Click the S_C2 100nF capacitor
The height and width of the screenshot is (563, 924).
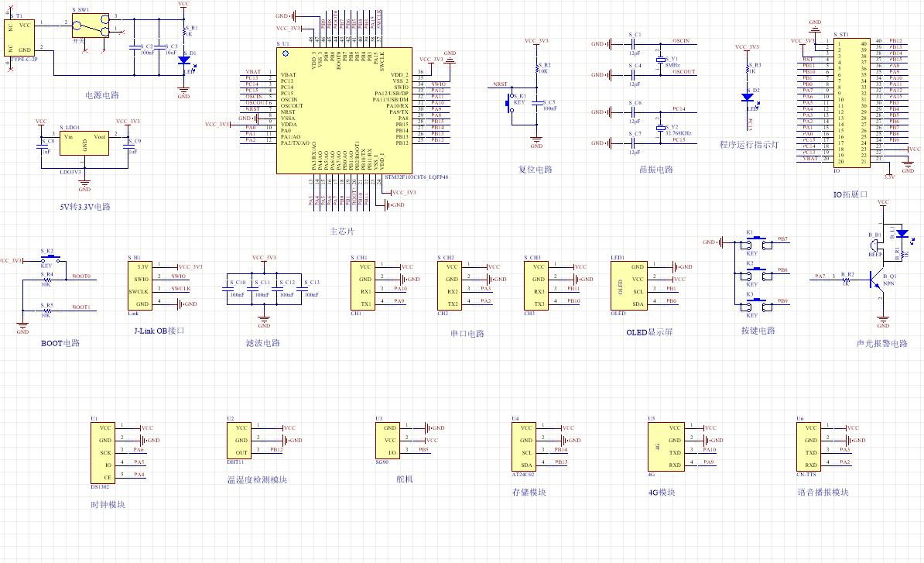click(x=135, y=47)
